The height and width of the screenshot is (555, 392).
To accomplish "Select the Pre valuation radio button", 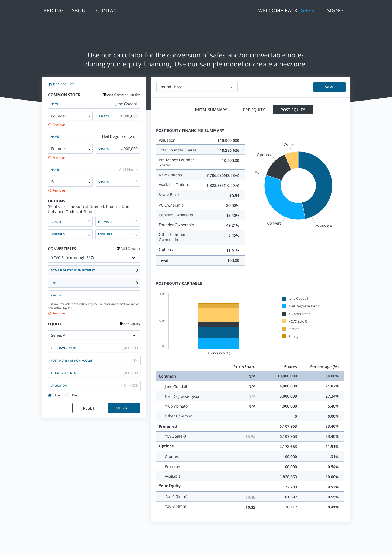I will coord(50,395).
